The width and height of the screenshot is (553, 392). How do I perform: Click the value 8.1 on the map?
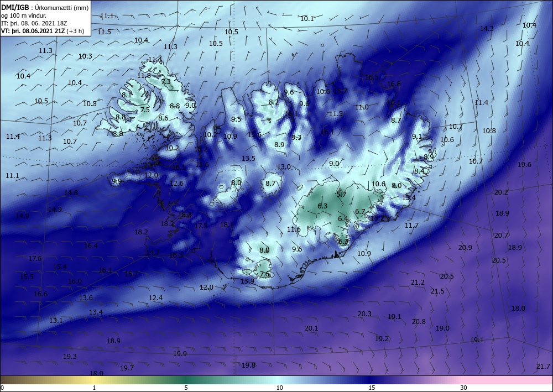[126, 95]
